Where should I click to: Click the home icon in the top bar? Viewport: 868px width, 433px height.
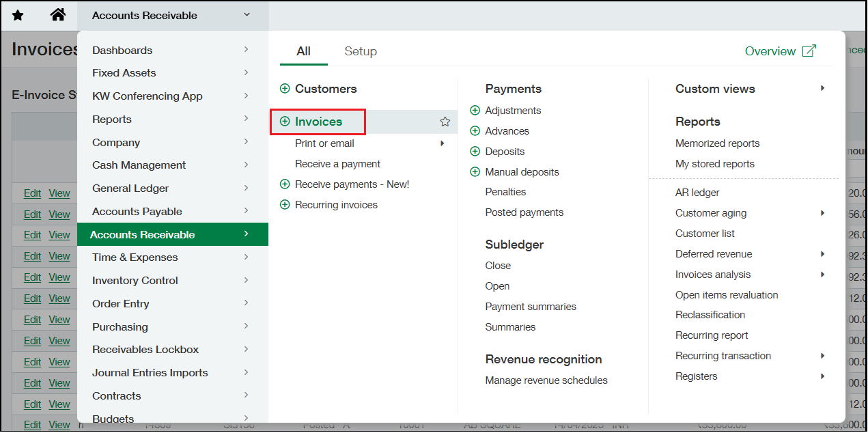click(x=58, y=14)
